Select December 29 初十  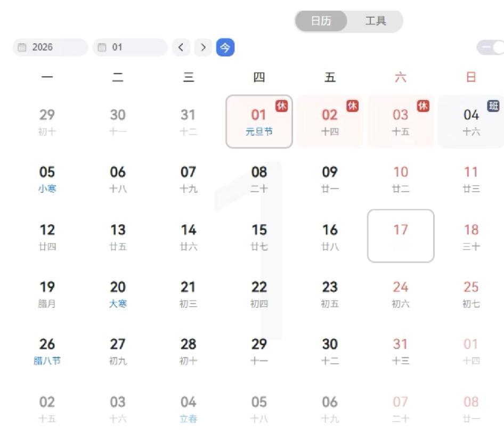pyautogui.click(x=47, y=121)
